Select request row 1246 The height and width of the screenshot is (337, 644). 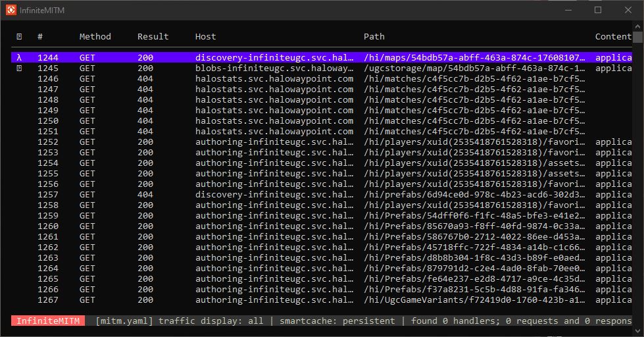tap(322, 78)
